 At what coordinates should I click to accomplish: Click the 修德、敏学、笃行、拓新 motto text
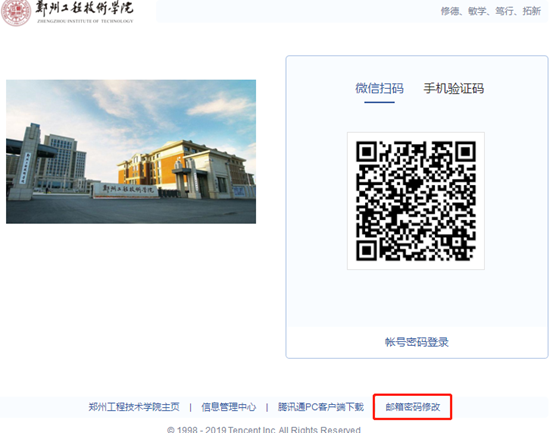(x=491, y=11)
